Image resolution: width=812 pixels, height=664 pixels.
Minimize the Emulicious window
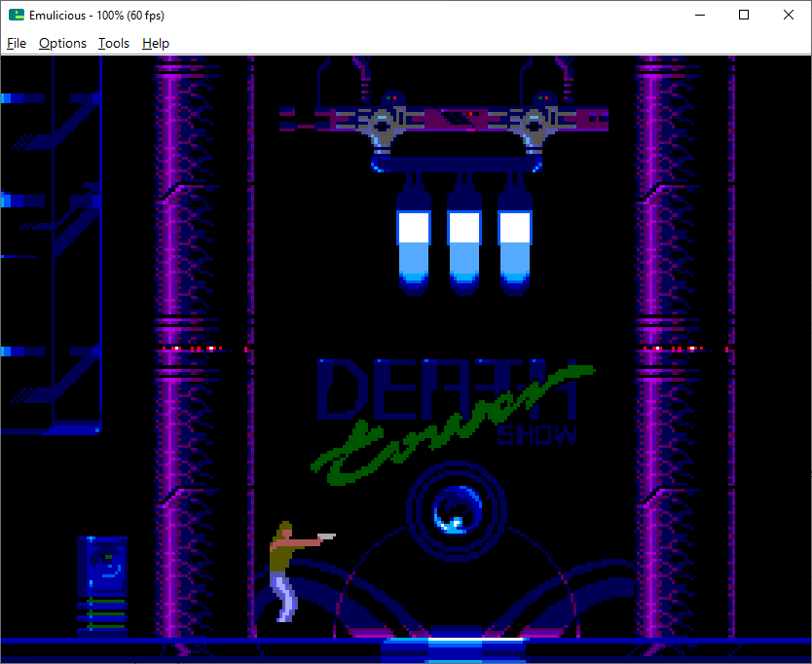click(x=700, y=15)
